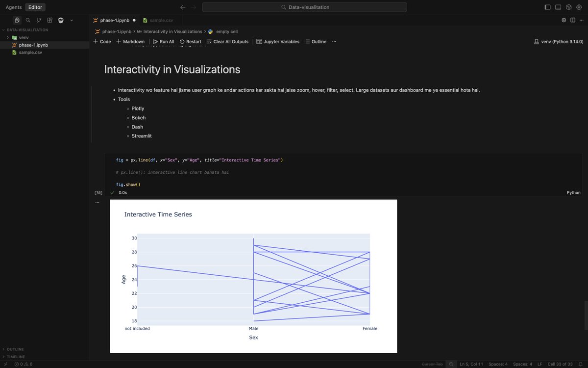Screen dimensions: 588x368
Task: Restart the notebook kernel
Action: click(x=191, y=42)
